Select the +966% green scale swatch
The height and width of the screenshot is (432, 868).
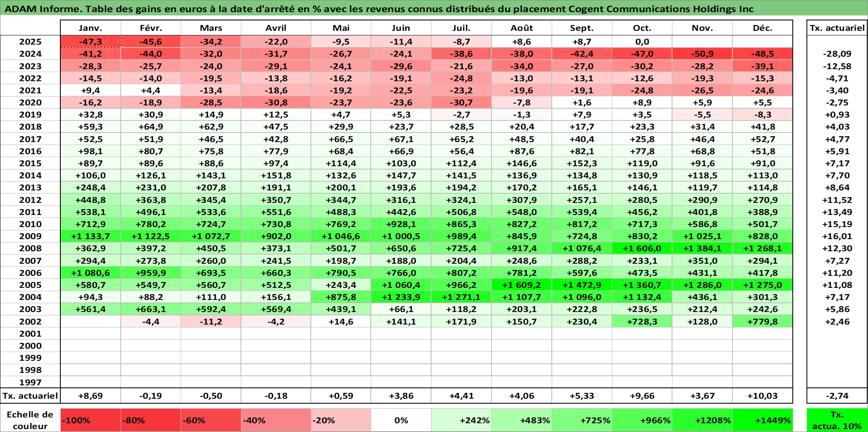coord(642,420)
